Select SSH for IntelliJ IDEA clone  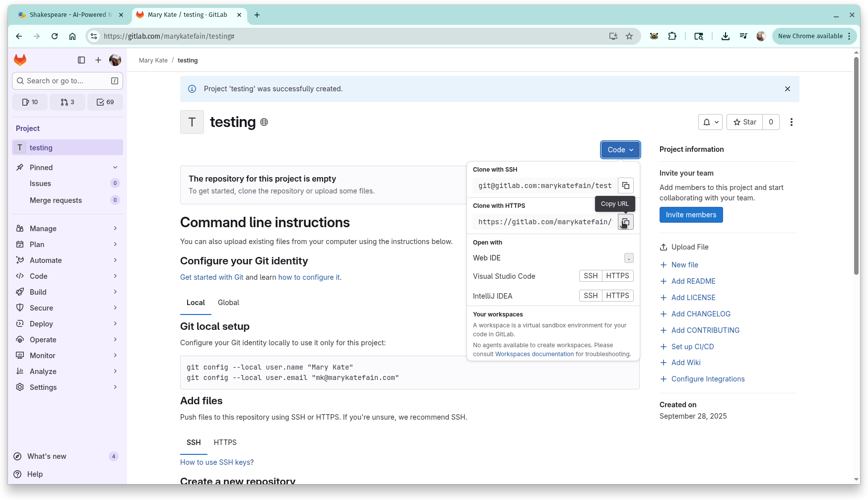(590, 295)
